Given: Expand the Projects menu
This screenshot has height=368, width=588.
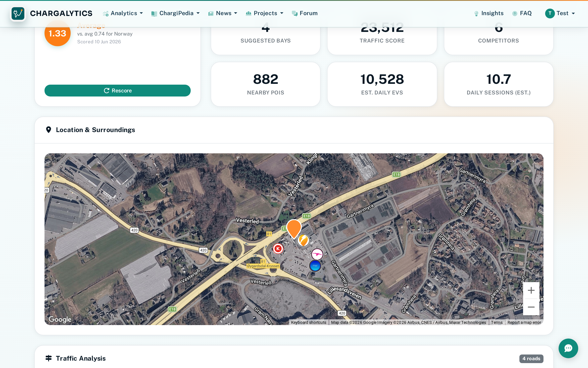Looking at the screenshot, I should 265,13.
